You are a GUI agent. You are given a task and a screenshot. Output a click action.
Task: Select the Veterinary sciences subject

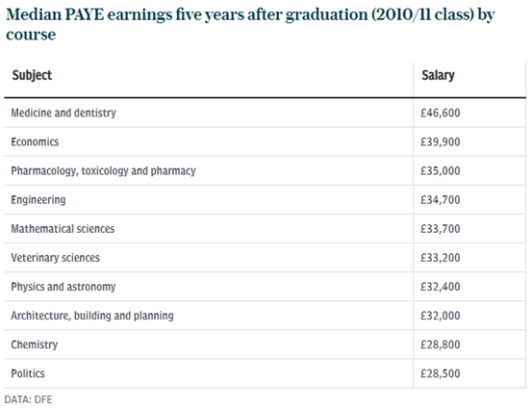pos(55,258)
